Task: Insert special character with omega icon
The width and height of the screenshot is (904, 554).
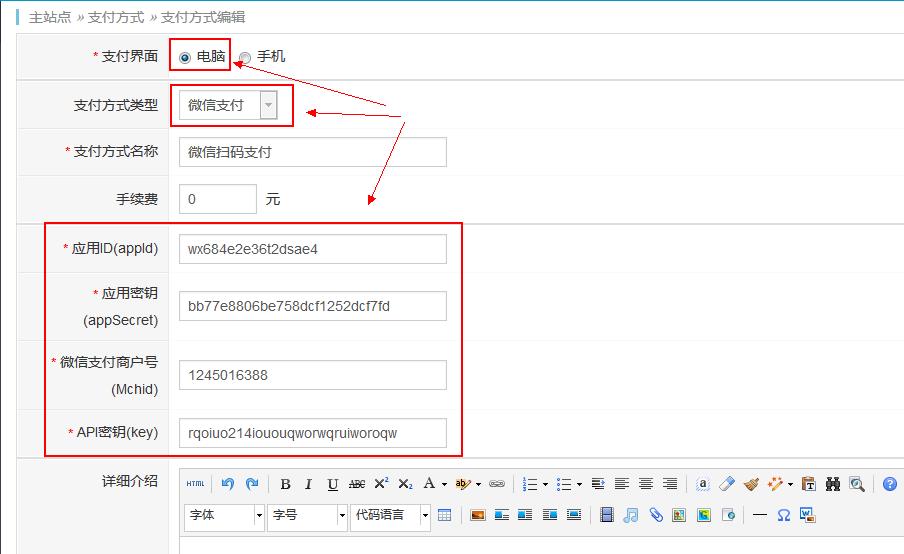Action: pyautogui.click(x=783, y=515)
